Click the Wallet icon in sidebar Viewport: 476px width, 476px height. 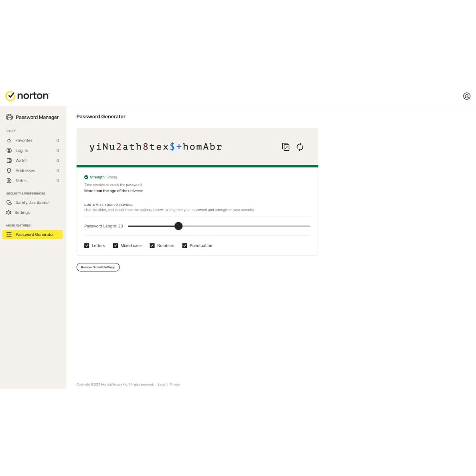pyautogui.click(x=9, y=161)
